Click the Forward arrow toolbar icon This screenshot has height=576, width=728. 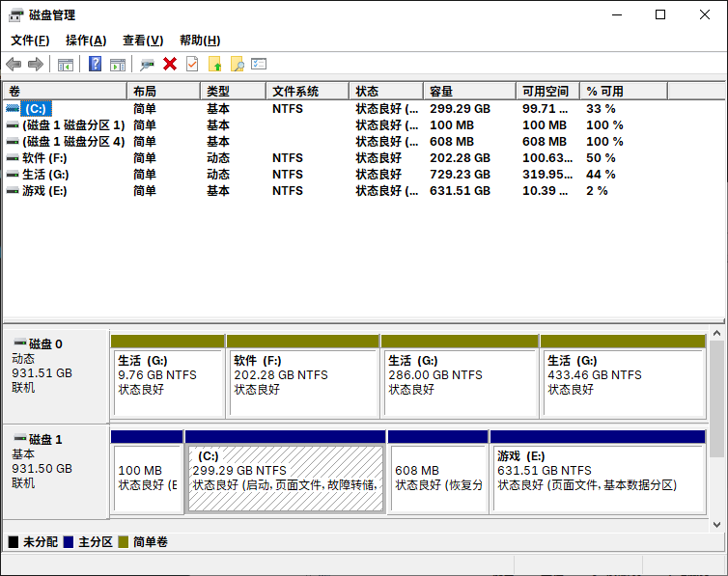(36, 64)
